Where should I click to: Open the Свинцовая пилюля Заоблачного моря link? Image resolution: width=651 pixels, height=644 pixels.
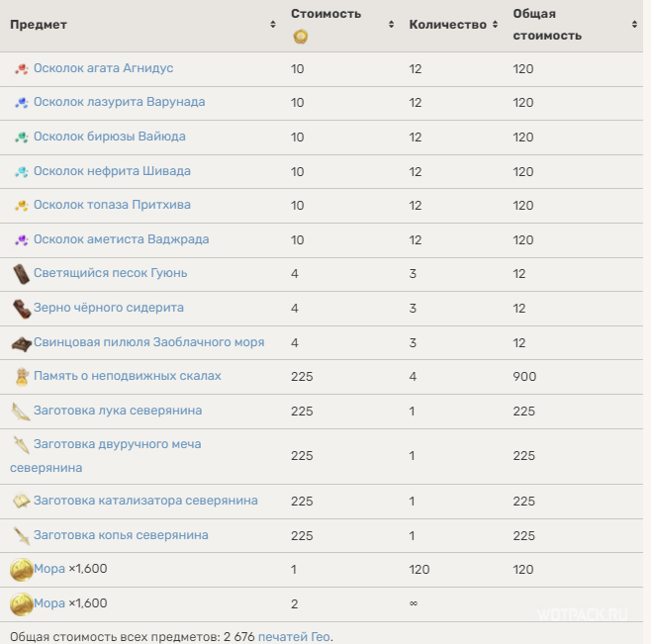[149, 341]
